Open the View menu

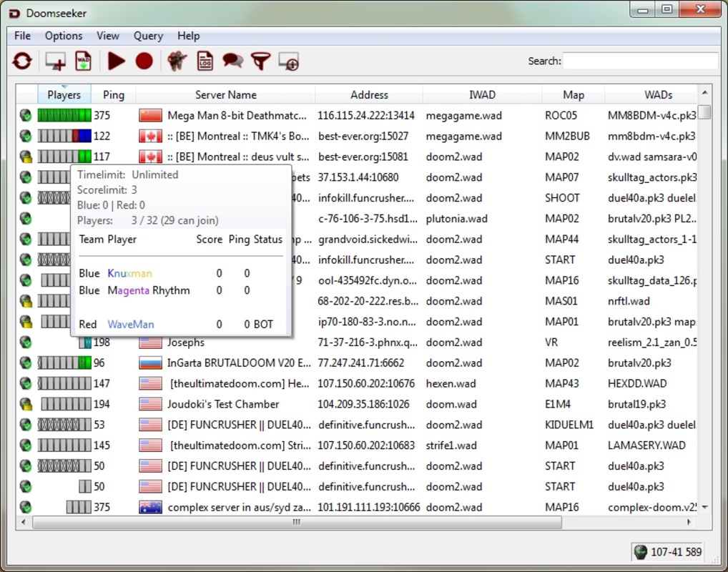tap(108, 36)
